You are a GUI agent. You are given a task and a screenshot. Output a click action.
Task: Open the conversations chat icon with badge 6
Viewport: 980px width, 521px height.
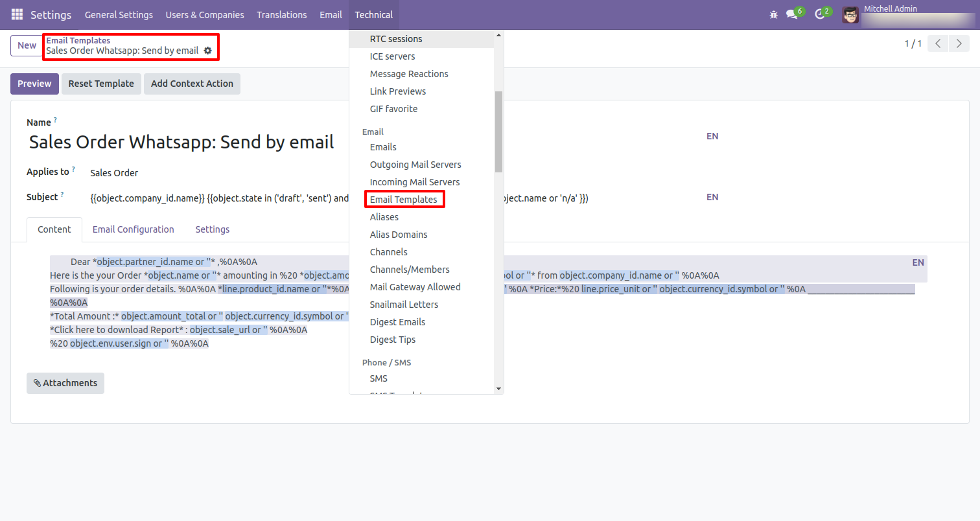795,14
